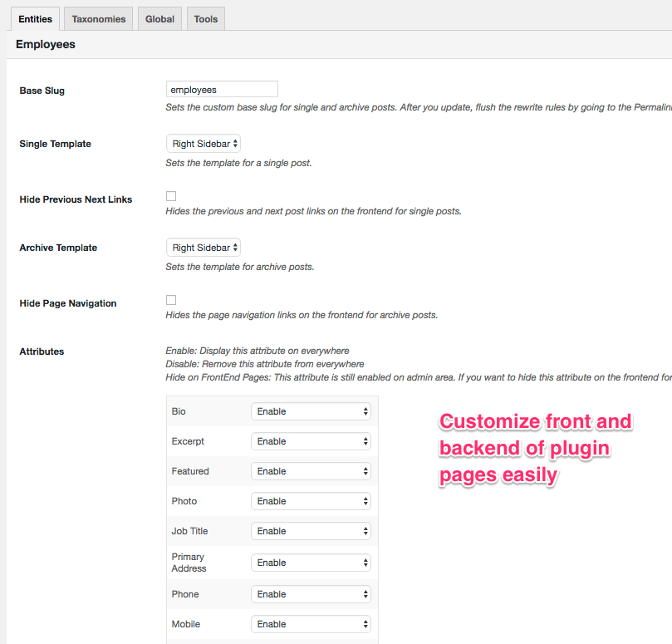
Task: Click the Featured row label
Action: click(190, 471)
